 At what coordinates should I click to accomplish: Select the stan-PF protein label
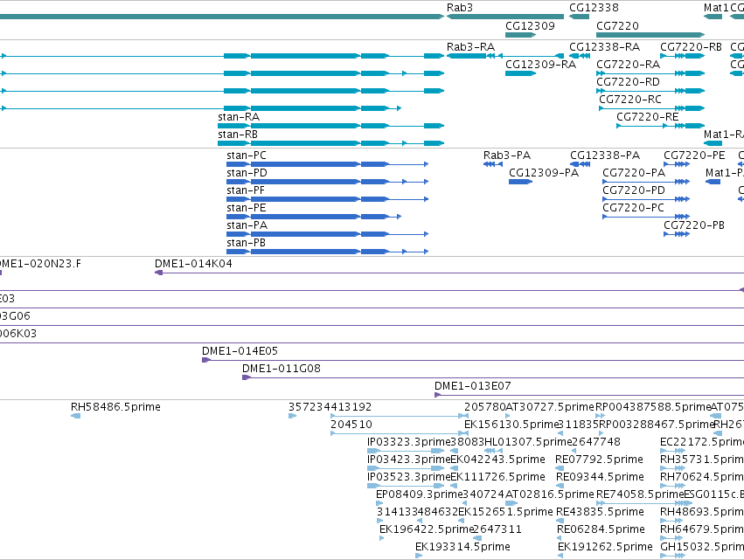point(246,190)
